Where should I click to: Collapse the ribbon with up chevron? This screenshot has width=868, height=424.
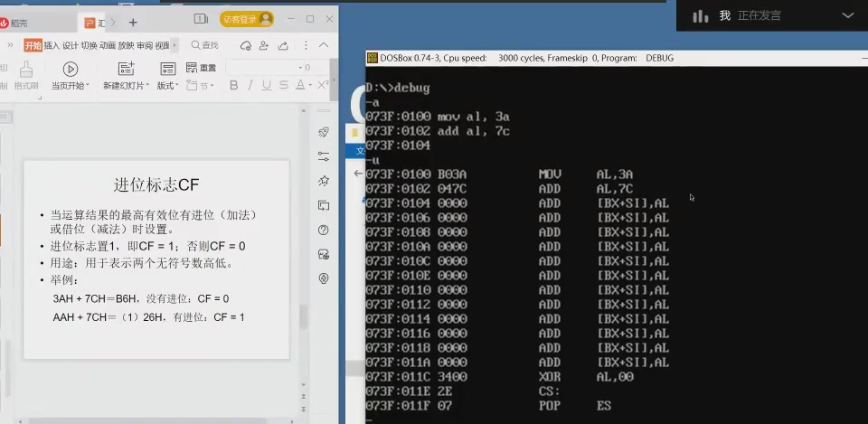[x=324, y=45]
